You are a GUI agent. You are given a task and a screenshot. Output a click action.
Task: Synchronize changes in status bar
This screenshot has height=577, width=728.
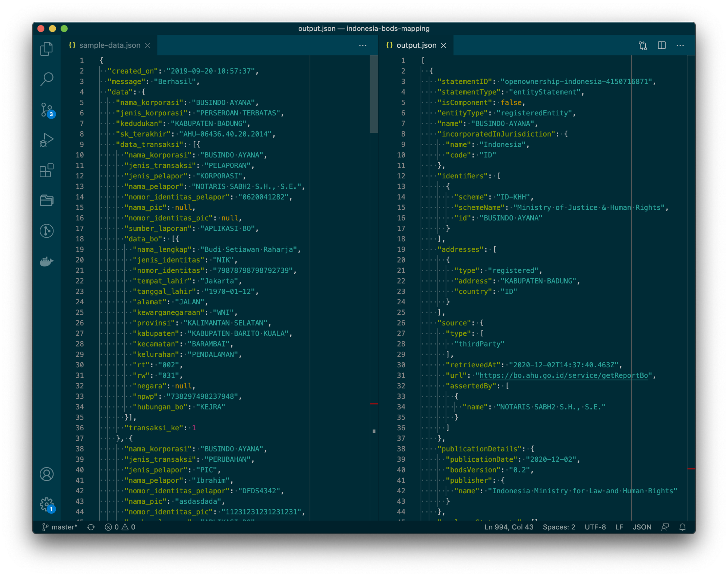point(91,527)
